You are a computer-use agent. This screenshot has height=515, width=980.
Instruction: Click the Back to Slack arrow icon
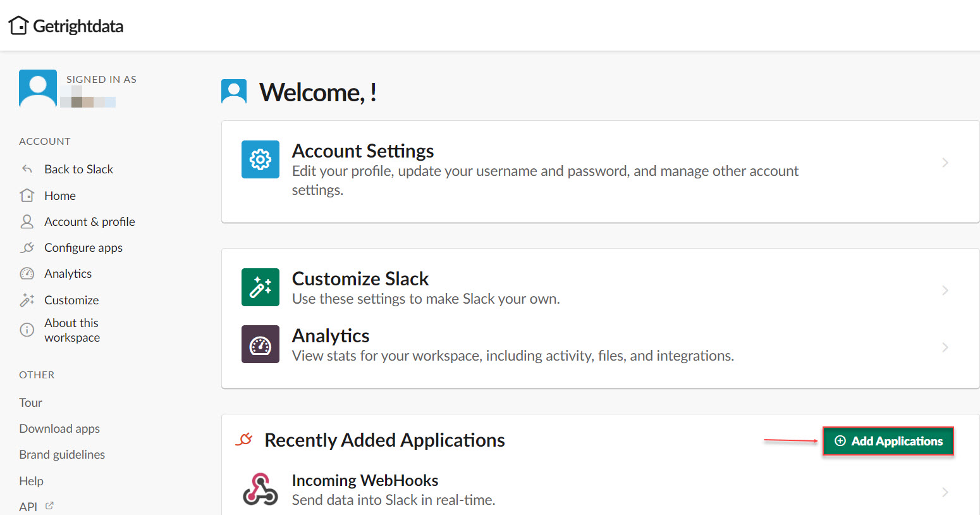coord(27,169)
